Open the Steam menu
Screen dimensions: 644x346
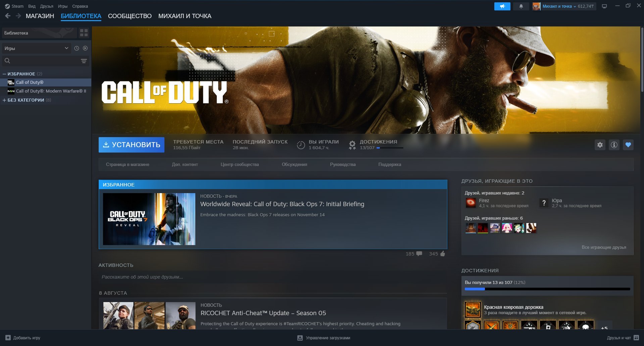(17, 6)
